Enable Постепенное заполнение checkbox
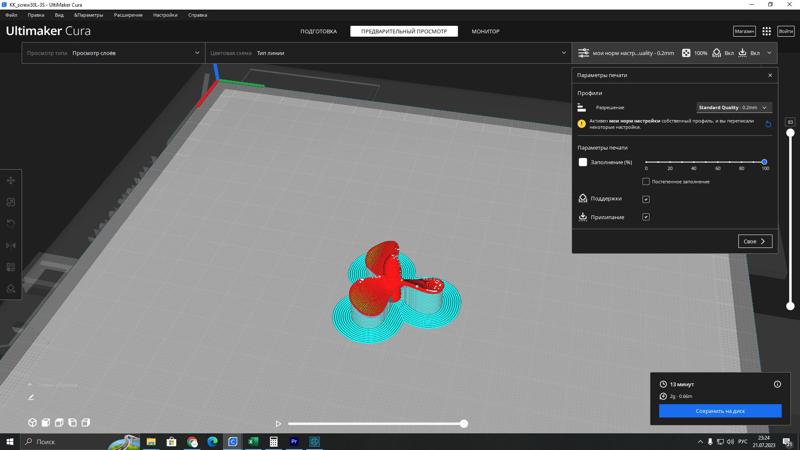 tap(646, 182)
